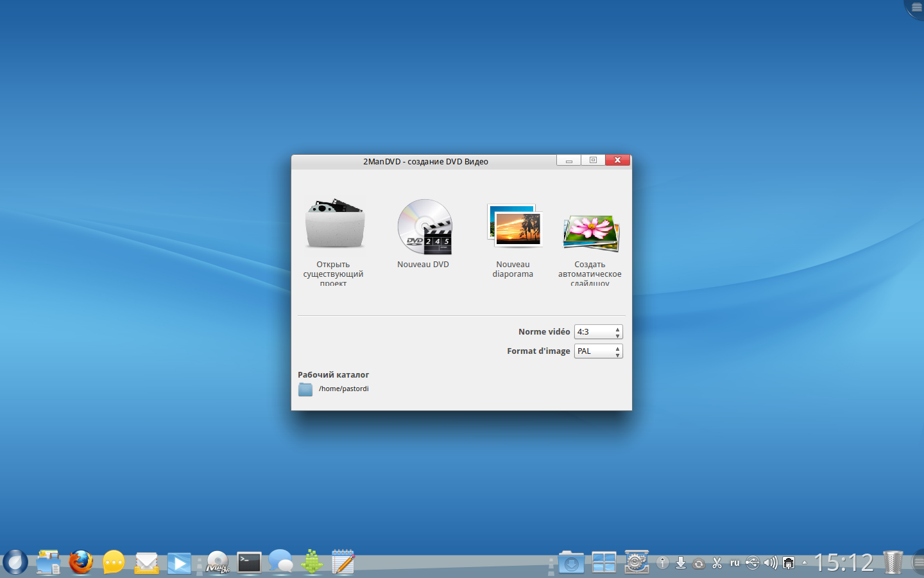Open the trash bin in the taskbar
Screen dimensions: 924x578
pyautogui.click(x=893, y=563)
